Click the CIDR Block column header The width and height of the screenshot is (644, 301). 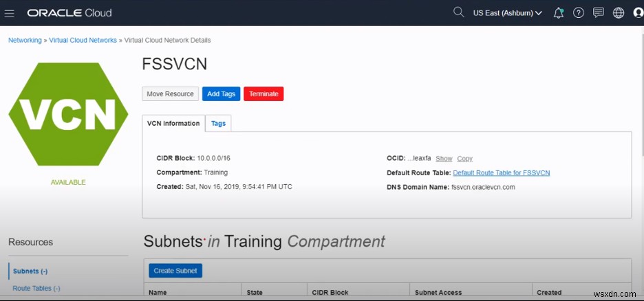pyautogui.click(x=330, y=292)
